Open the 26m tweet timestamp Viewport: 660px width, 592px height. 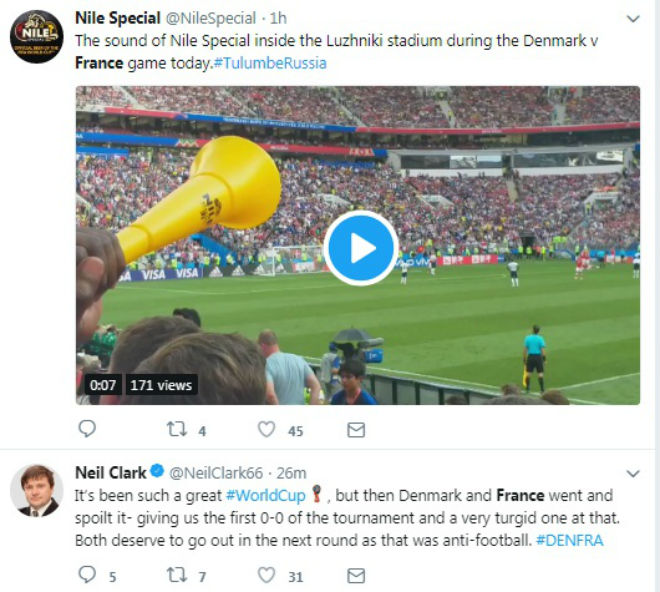(x=291, y=473)
